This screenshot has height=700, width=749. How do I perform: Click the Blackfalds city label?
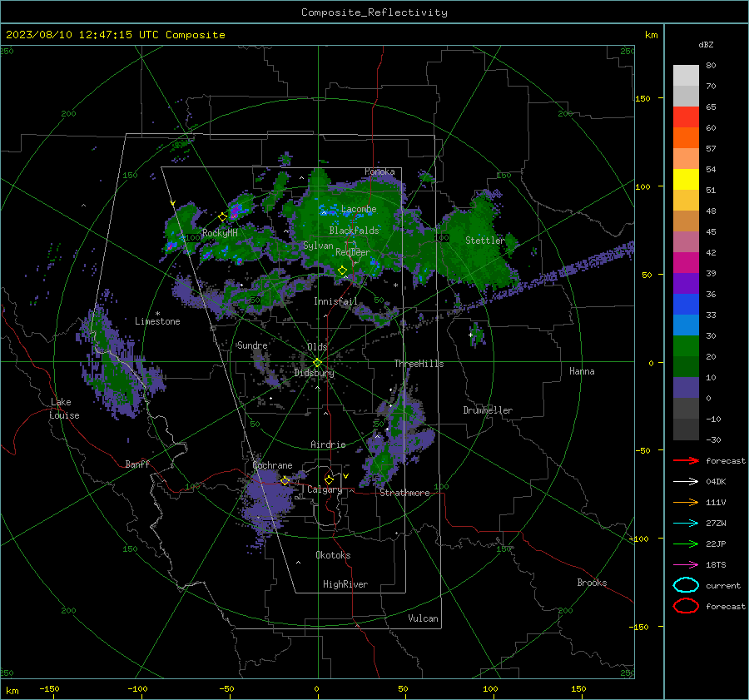click(x=354, y=231)
